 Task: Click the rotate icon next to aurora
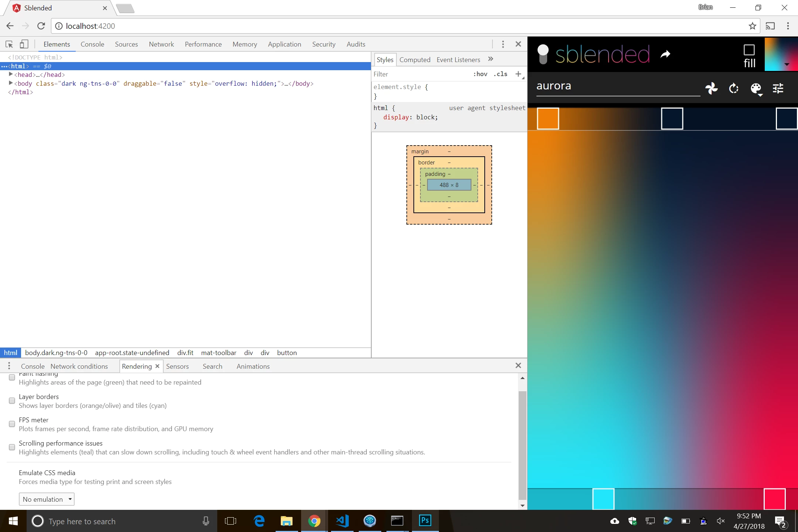733,88
